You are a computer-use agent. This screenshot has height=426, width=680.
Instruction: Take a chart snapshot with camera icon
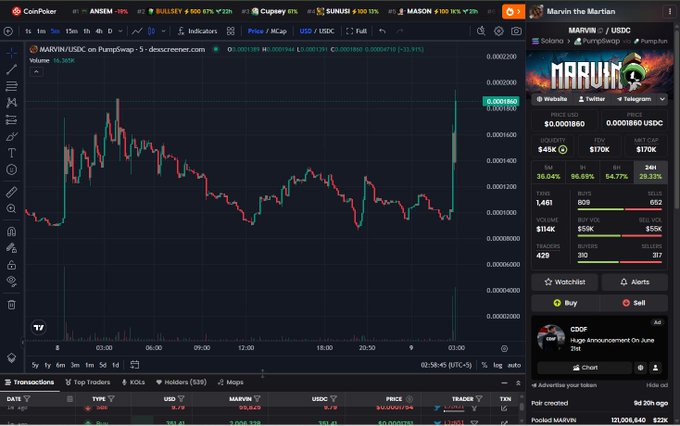coord(516,31)
